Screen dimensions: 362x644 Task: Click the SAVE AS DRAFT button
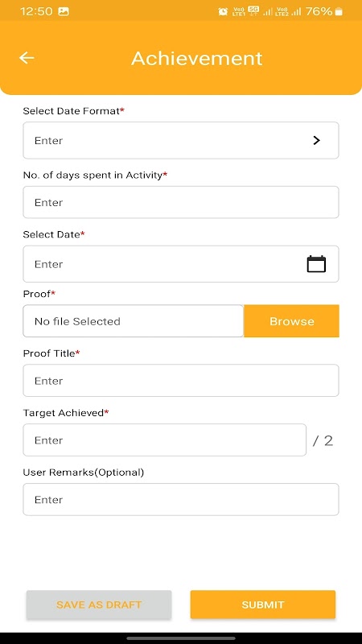point(99,605)
